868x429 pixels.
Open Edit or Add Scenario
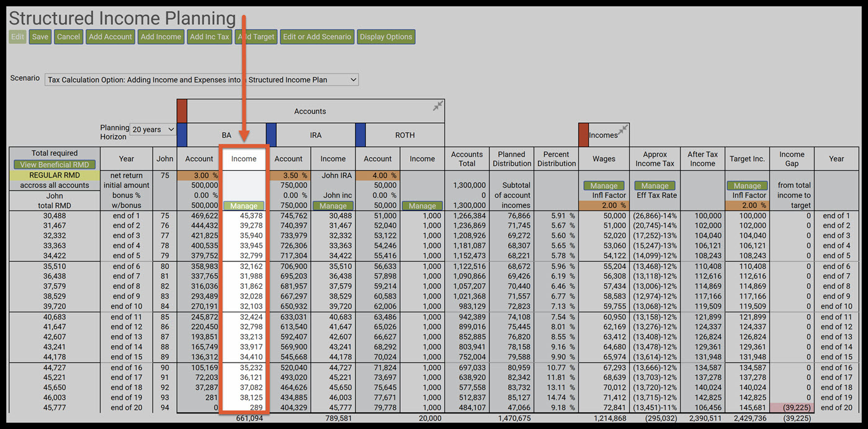(x=317, y=37)
